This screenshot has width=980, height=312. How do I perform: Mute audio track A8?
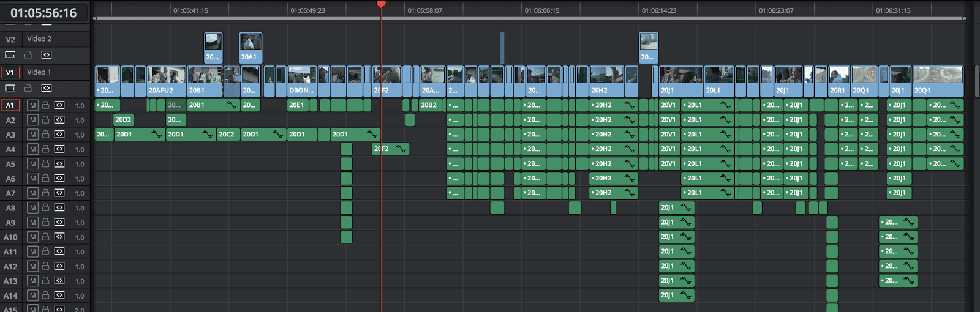[33, 207]
